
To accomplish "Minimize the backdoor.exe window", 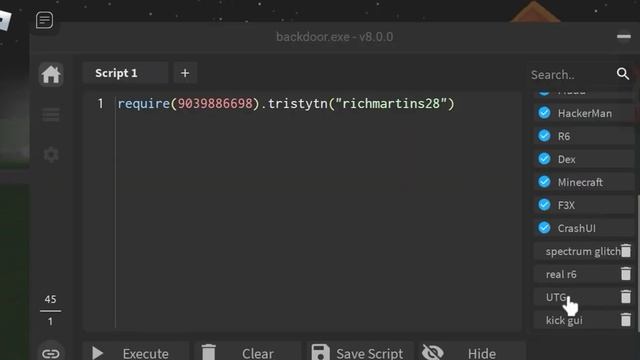I will [x=624, y=37].
